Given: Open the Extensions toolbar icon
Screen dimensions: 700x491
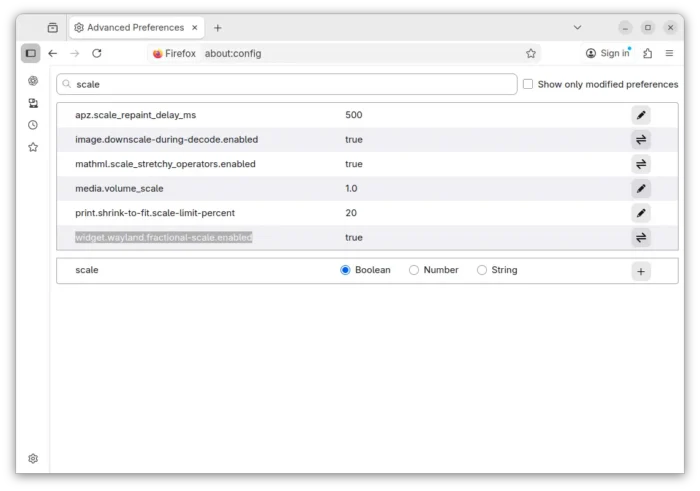Looking at the screenshot, I should pos(648,53).
